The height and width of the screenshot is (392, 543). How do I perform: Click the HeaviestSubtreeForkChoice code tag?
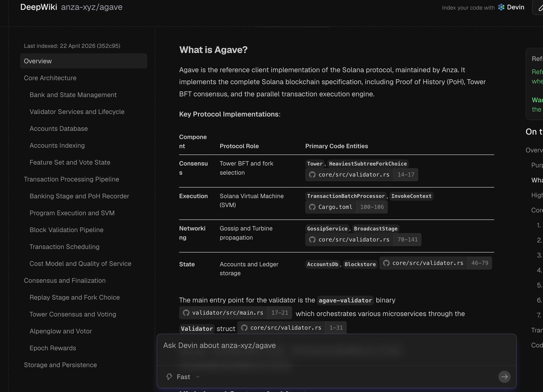pyautogui.click(x=368, y=164)
